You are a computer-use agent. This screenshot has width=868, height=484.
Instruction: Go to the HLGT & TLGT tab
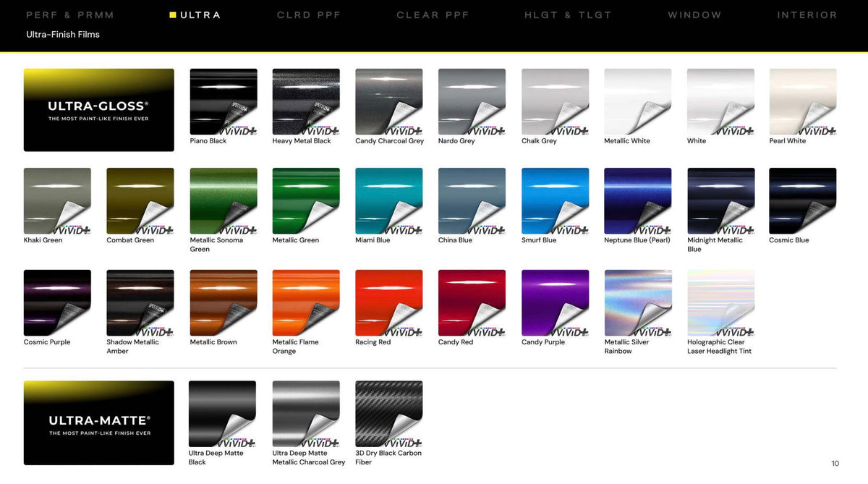568,15
